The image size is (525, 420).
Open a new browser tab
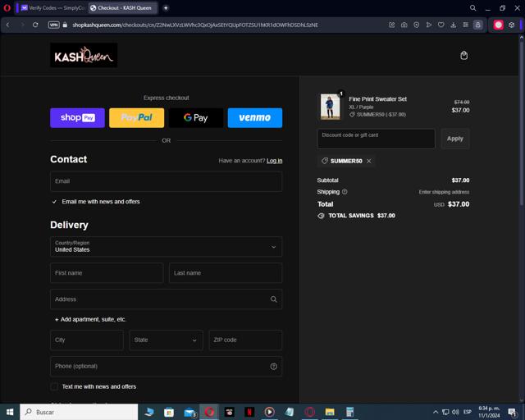coord(166,7)
